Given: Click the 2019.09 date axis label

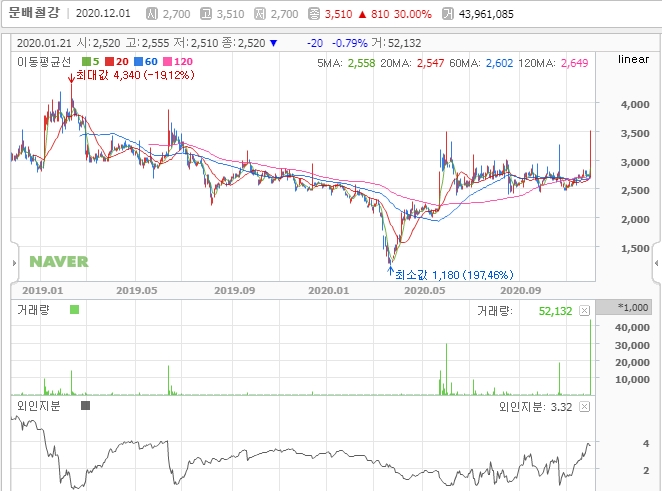Looking at the screenshot, I should pyautogui.click(x=235, y=290).
